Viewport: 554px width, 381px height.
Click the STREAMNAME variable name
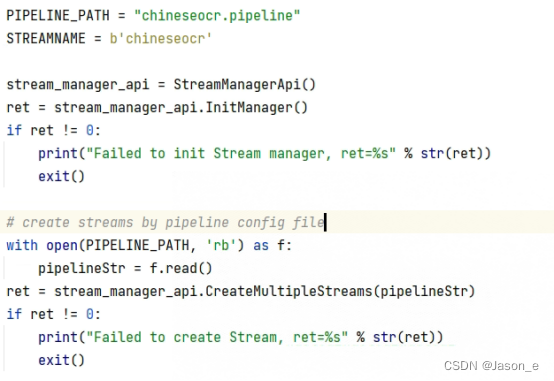tap(46, 39)
